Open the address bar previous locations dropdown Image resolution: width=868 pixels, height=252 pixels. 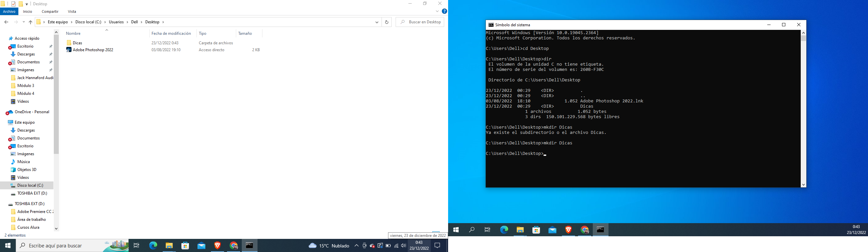point(377,22)
